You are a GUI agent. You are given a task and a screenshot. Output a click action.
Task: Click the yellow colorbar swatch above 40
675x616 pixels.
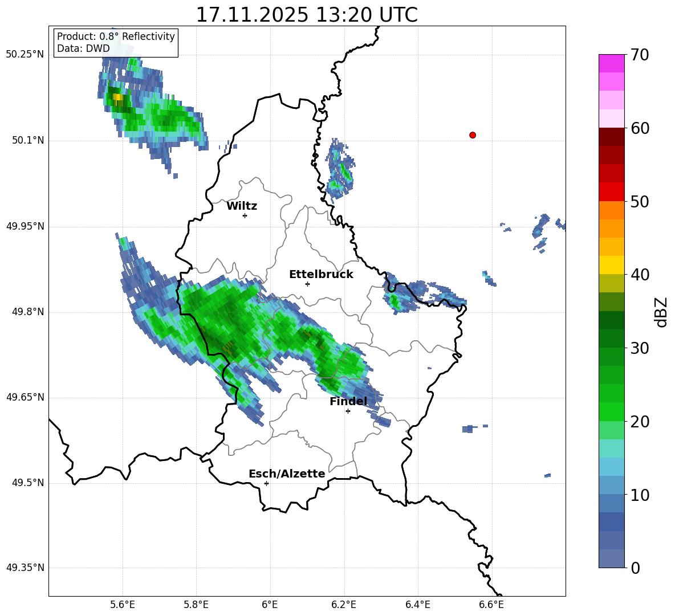[x=611, y=265]
